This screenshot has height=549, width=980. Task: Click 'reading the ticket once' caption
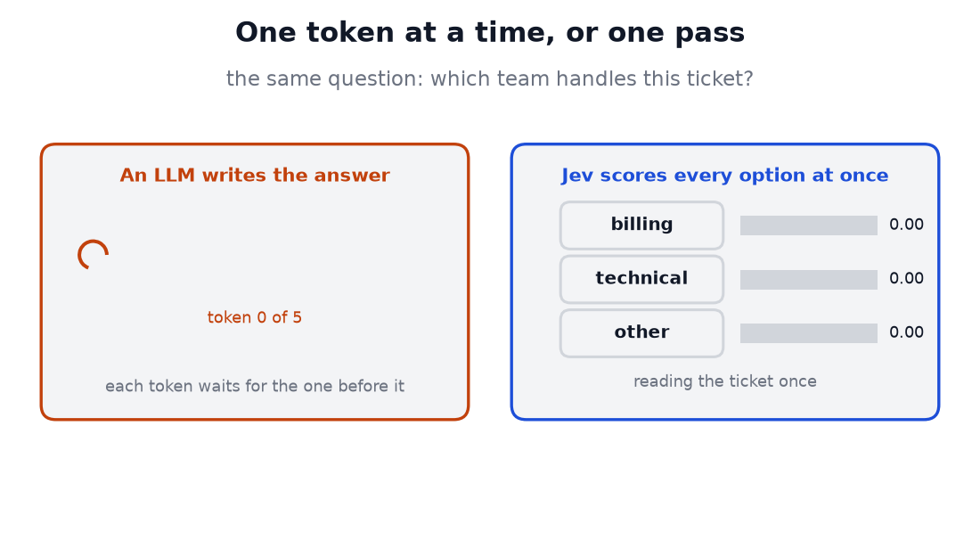tap(725, 381)
